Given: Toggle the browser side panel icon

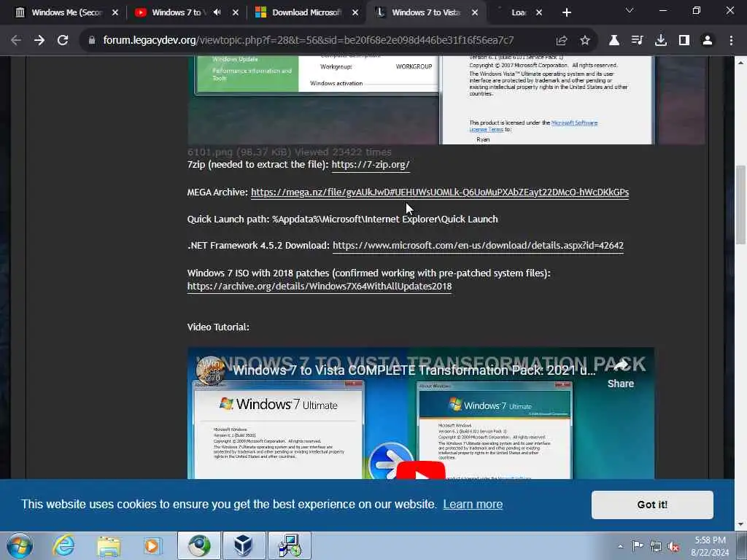Looking at the screenshot, I should (684, 41).
